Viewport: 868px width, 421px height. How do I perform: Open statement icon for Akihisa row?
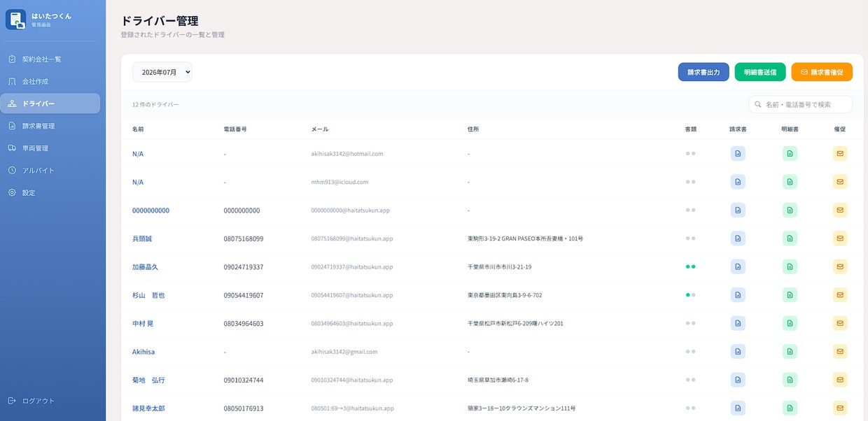pos(790,352)
